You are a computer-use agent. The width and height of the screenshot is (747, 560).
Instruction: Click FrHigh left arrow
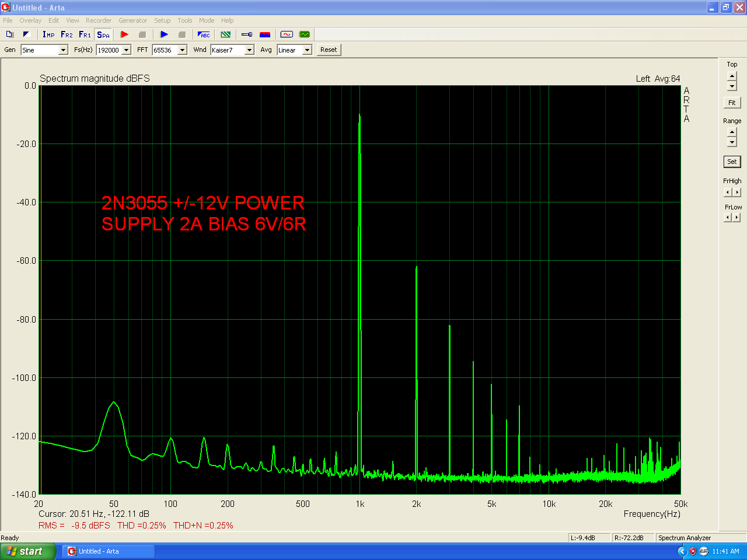click(x=728, y=192)
